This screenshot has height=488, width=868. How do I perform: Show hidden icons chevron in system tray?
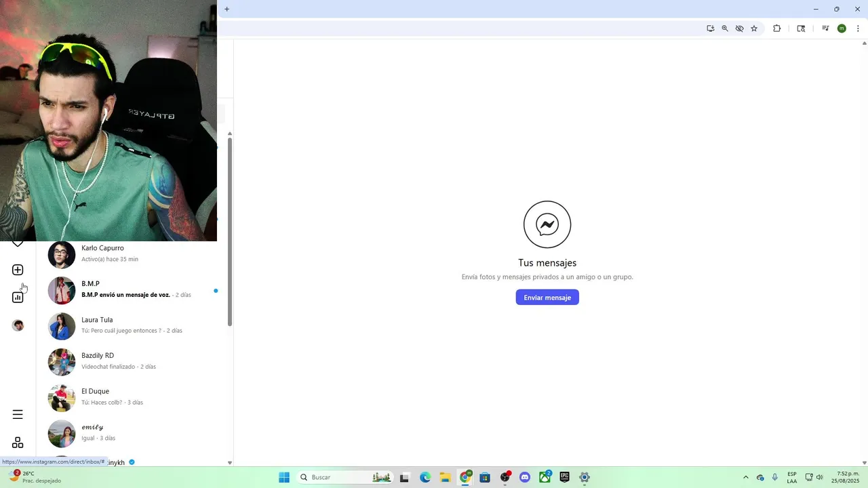pyautogui.click(x=746, y=477)
